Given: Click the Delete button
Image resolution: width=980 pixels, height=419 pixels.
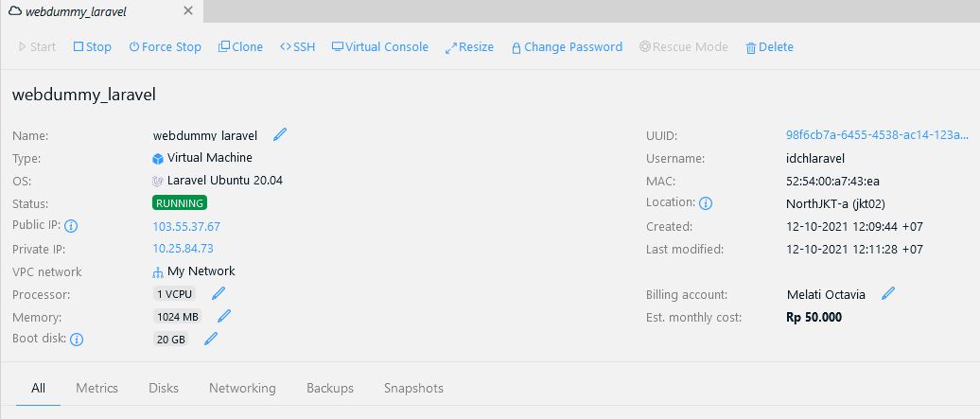Looking at the screenshot, I should coord(769,47).
